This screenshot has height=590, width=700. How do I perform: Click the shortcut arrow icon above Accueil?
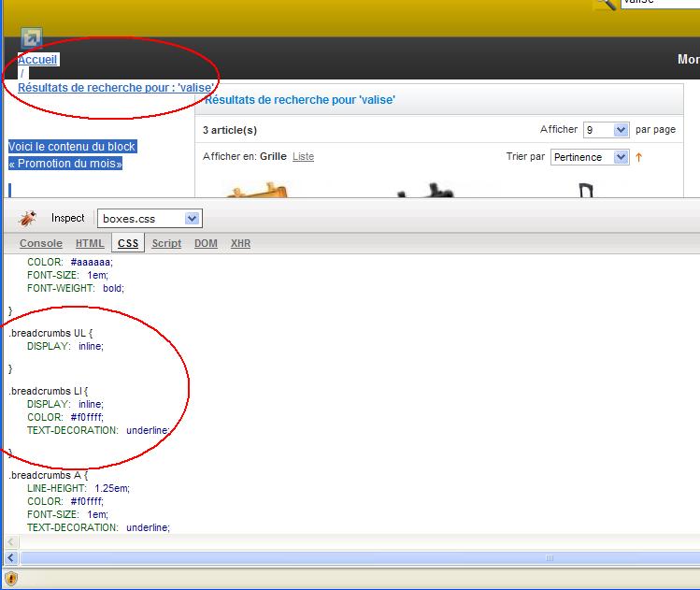[x=31, y=38]
